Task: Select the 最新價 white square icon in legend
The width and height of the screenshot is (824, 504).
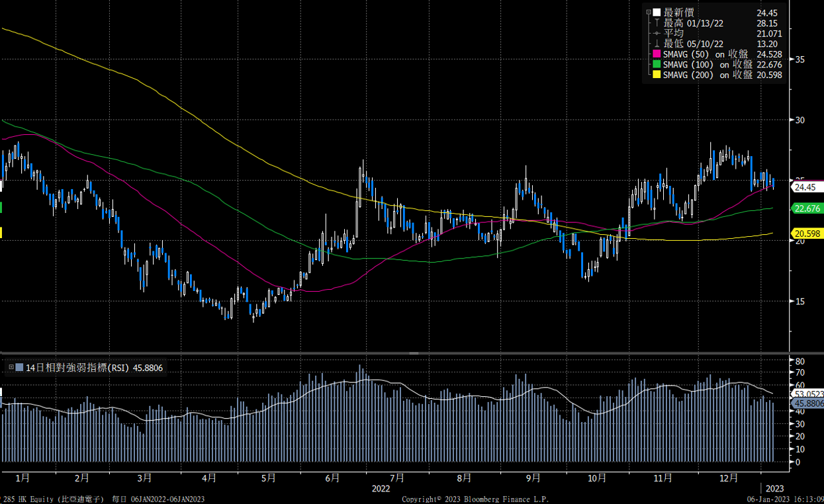Action: click(656, 13)
